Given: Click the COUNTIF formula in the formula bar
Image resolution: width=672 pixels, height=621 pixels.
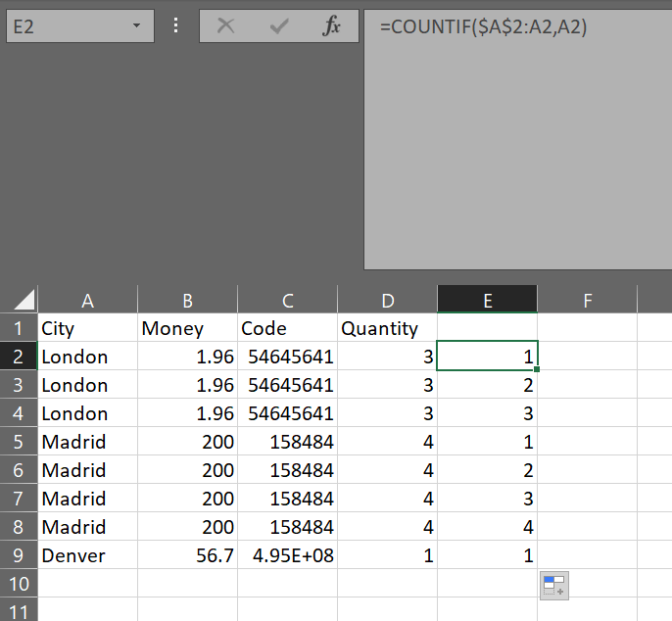Looking at the screenshot, I should (x=483, y=26).
